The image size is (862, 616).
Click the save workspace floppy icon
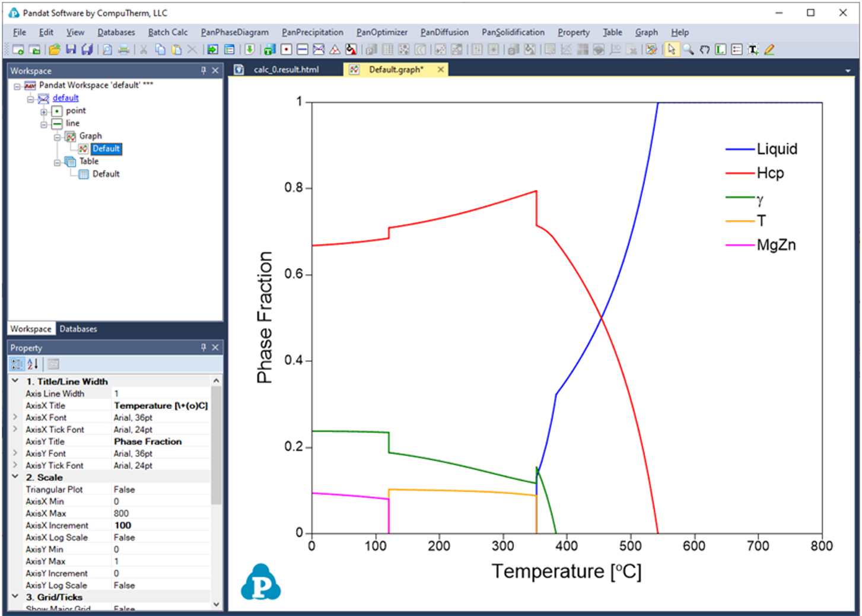coord(71,50)
